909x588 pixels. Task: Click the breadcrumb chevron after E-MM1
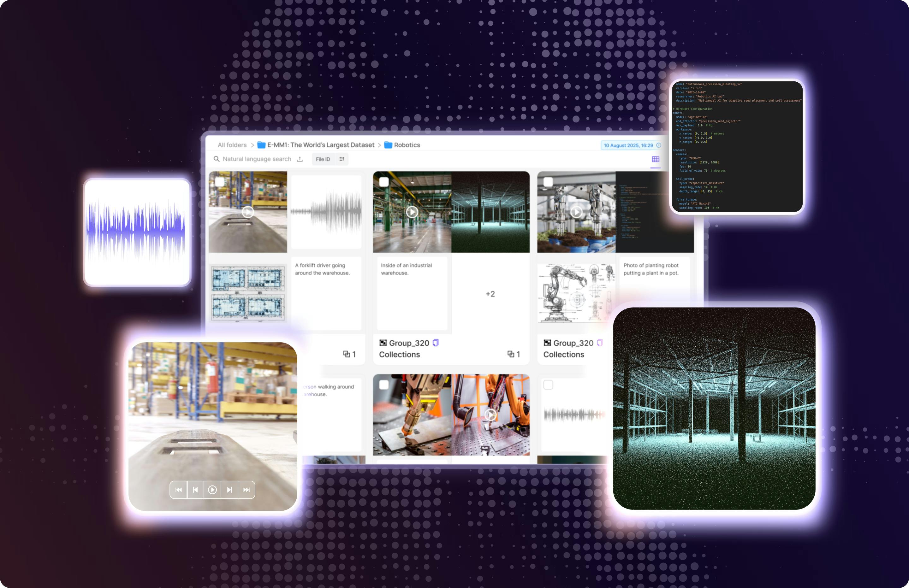coord(379,145)
